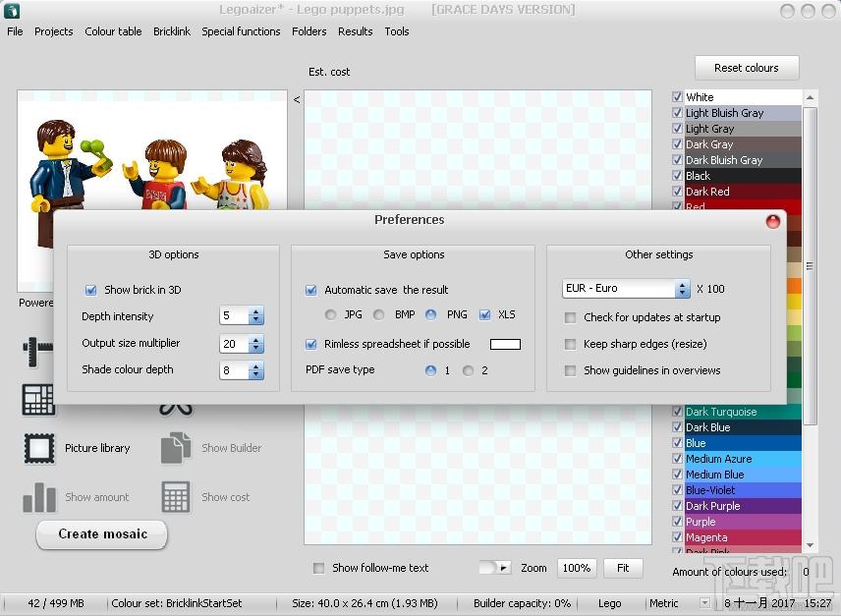Open the Metric units dropdown in status bar
This screenshot has height=616, width=841.
[704, 603]
